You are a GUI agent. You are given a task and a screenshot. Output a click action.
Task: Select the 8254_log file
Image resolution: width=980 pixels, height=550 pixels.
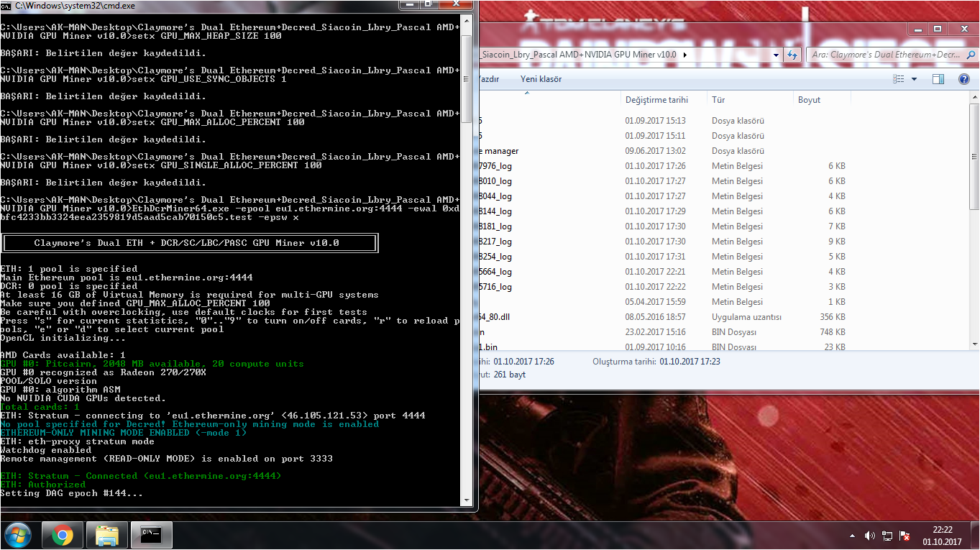[495, 257]
